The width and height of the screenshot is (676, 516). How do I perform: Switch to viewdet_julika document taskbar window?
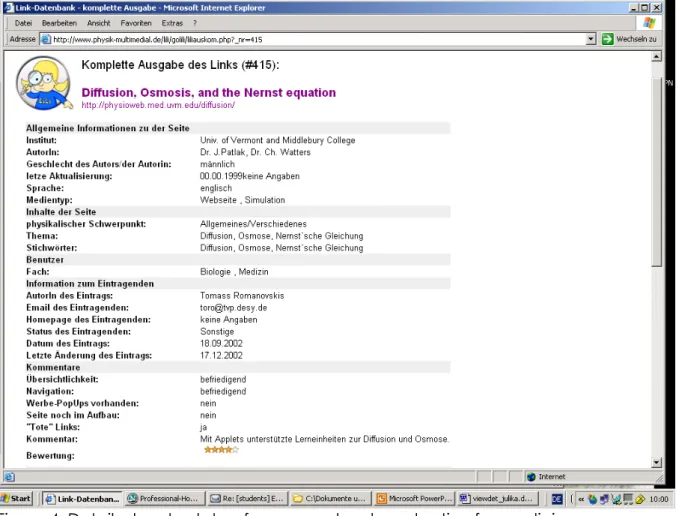pos(498,499)
